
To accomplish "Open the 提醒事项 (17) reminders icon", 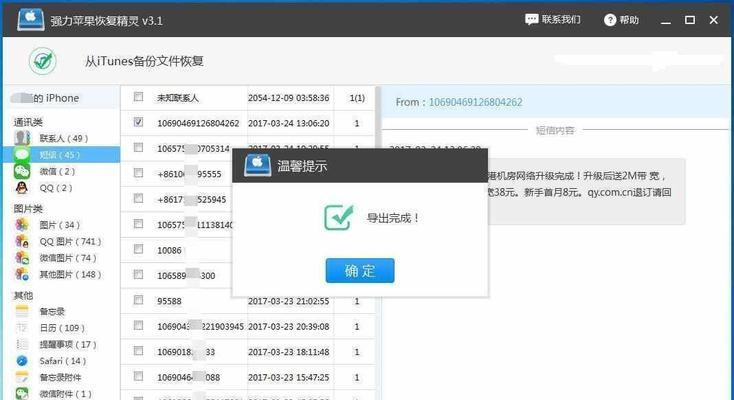I will (x=22, y=344).
